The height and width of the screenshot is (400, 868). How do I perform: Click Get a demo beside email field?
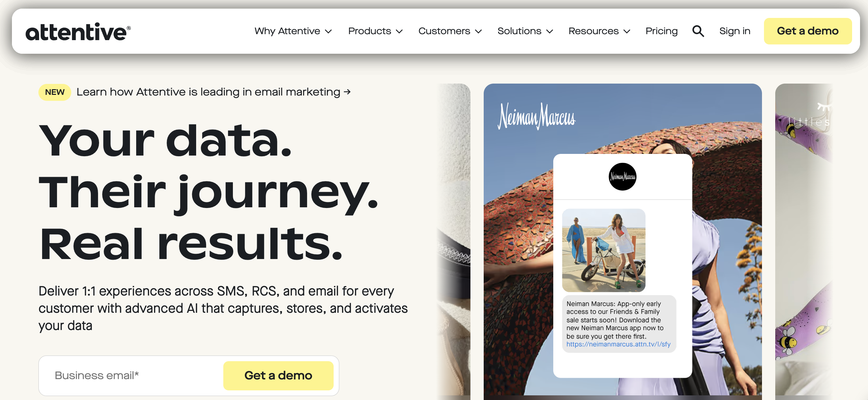278,375
